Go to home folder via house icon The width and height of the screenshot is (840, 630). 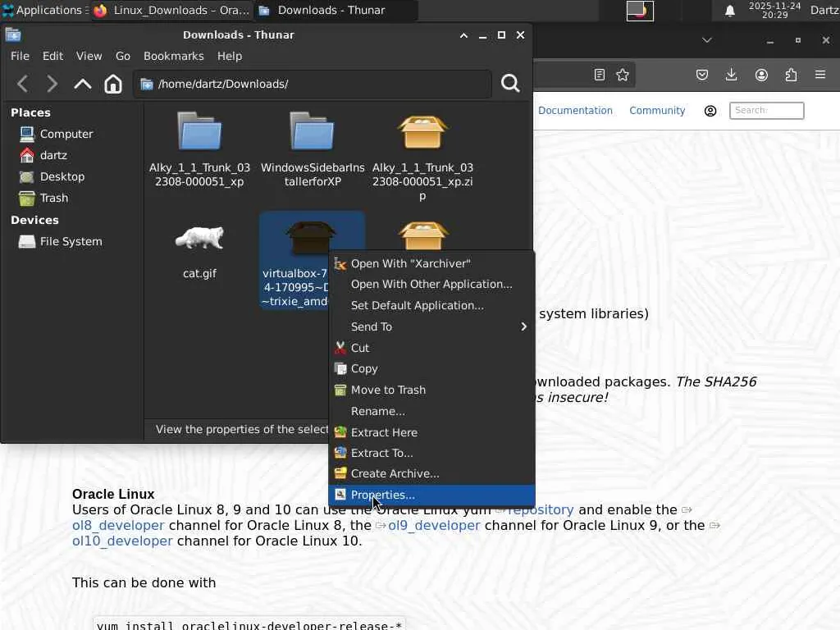point(113,84)
